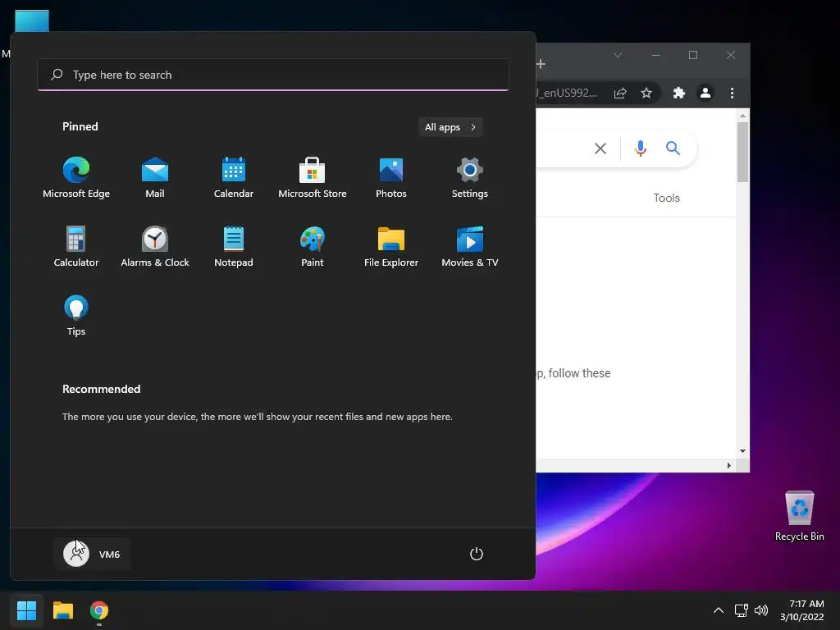Viewport: 840px width, 630px height.
Task: Clear the Google search box
Action: click(x=600, y=148)
